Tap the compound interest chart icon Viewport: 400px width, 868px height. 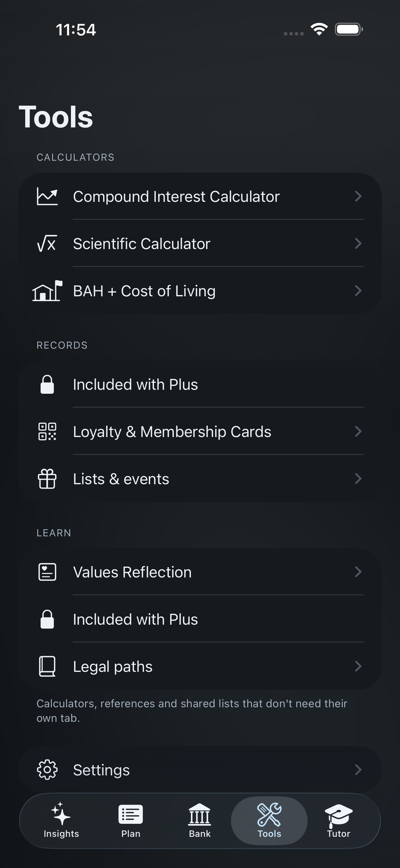(47, 196)
